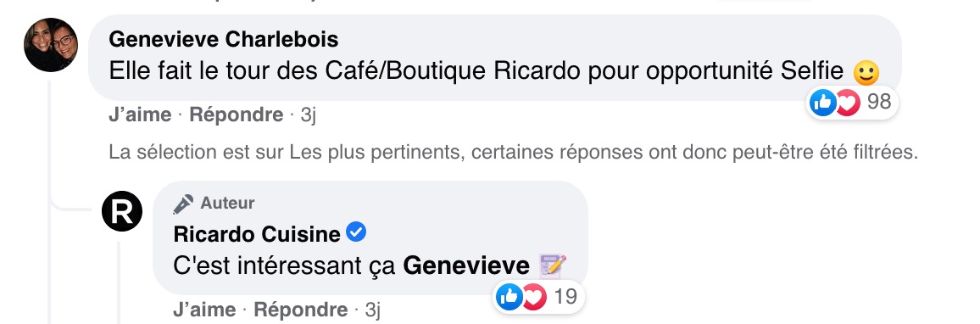This screenshot has height=324, width=980.
Task: Click the bold Genevieve mention in reply
Action: coord(466,266)
